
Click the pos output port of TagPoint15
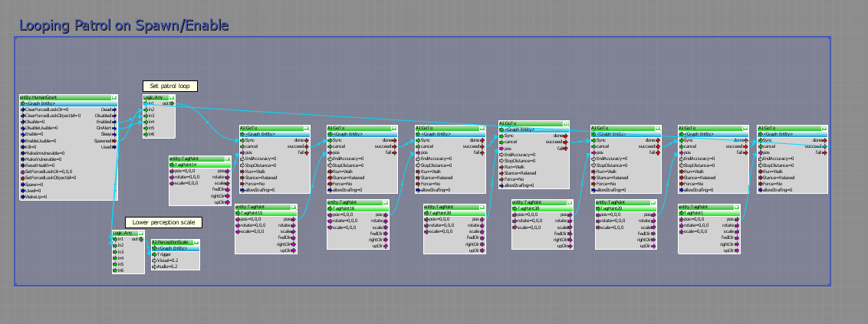pos(294,220)
